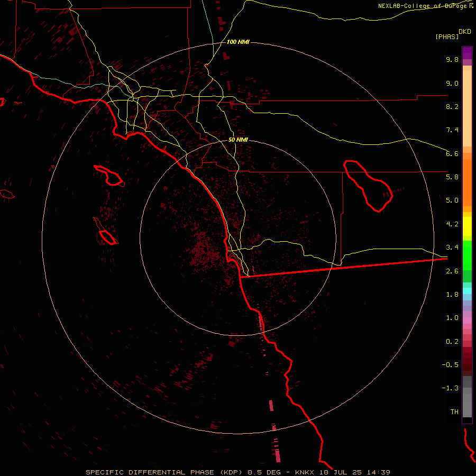This screenshot has height=476, width=476.
Task: Click the cyan color bar segment near 1.8
Action: 467,291
